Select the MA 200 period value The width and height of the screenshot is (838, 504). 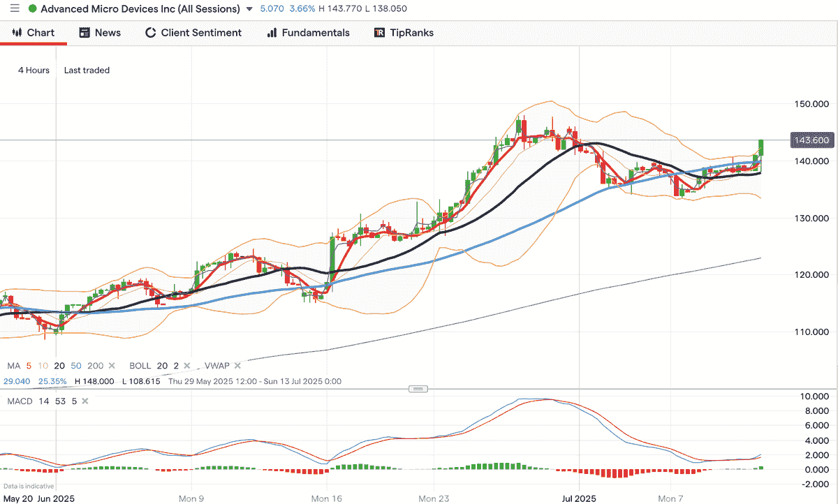pos(96,366)
